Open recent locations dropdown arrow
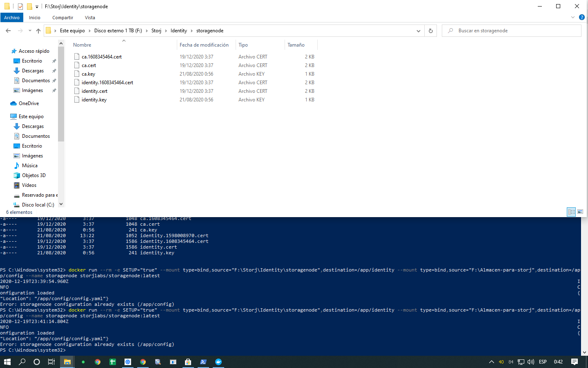This screenshot has width=588, height=368. (30, 31)
